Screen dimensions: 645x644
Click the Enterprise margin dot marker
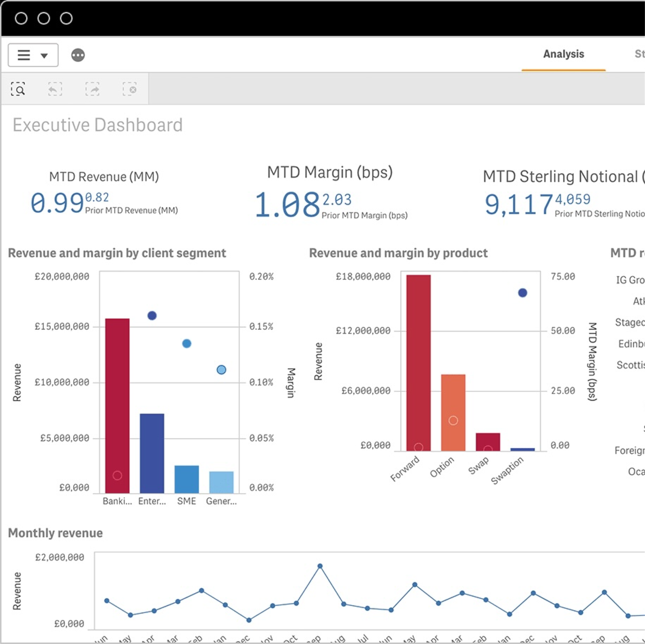click(x=152, y=316)
